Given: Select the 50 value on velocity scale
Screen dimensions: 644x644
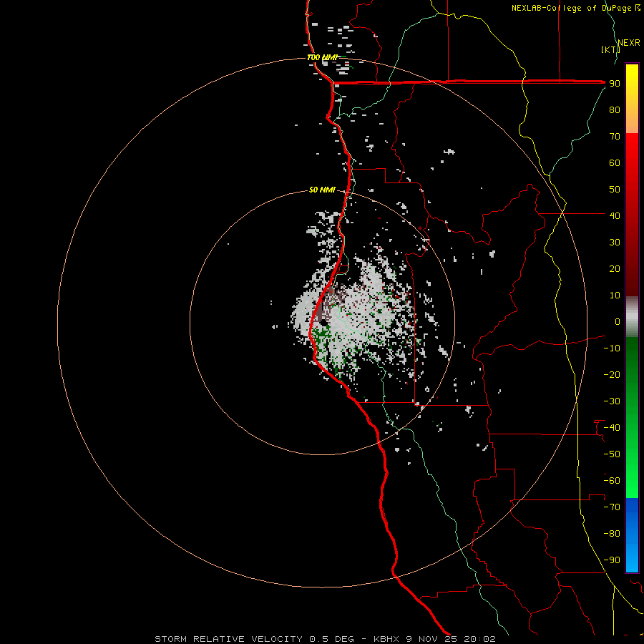Looking at the screenshot, I should pyautogui.click(x=615, y=190).
